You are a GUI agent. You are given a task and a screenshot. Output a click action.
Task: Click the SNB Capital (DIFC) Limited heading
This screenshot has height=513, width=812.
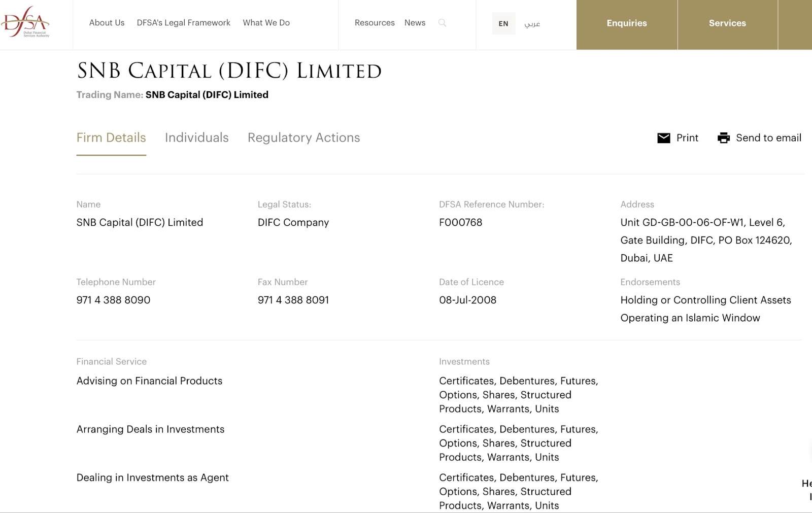[229, 71]
